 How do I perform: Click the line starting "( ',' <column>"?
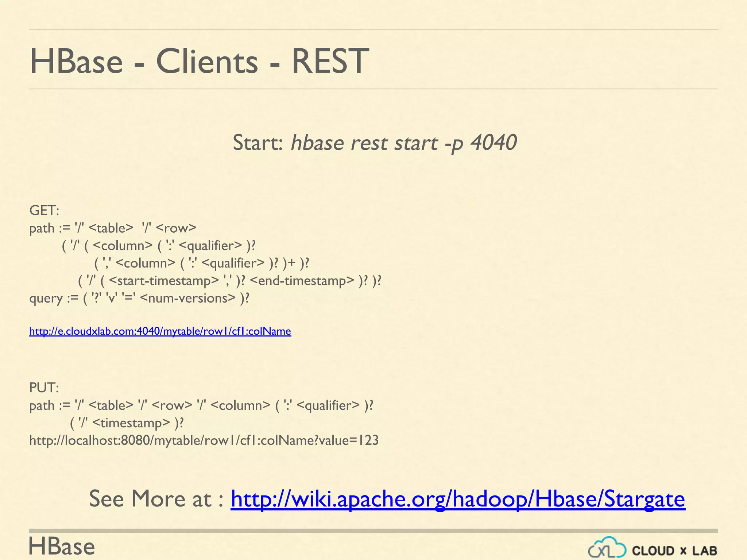(x=202, y=263)
